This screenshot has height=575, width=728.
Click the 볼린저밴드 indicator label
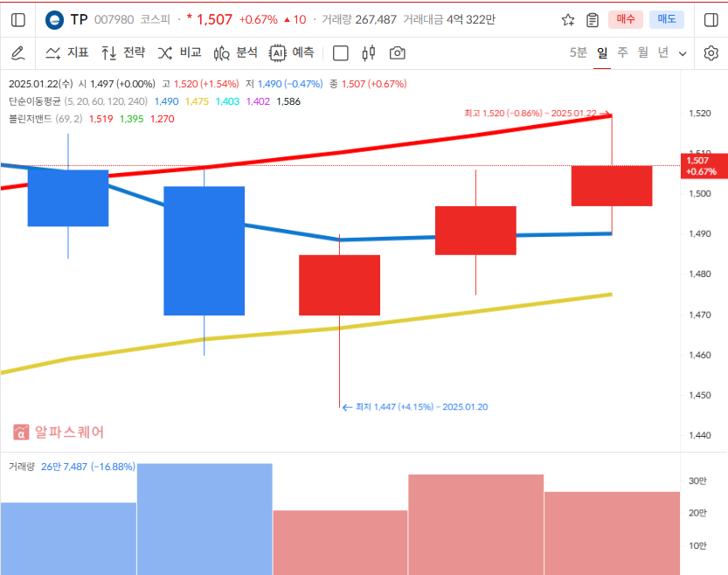point(31,119)
